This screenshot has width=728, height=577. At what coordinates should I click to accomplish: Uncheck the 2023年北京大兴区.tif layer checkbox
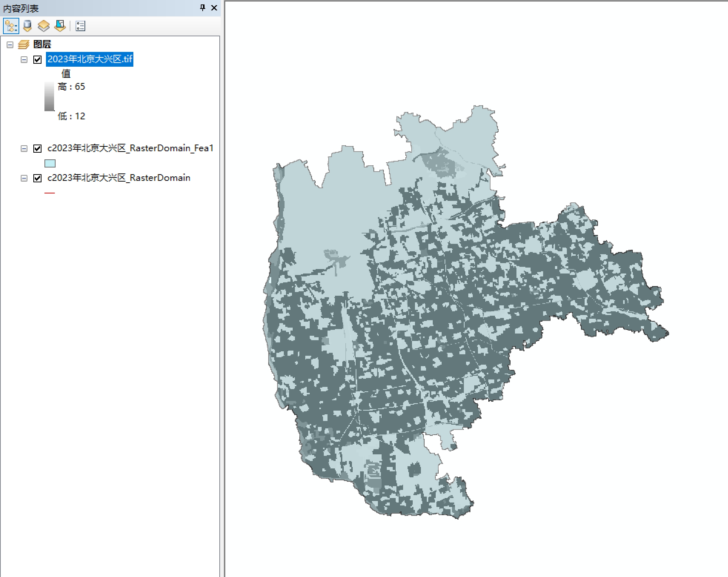coord(37,59)
